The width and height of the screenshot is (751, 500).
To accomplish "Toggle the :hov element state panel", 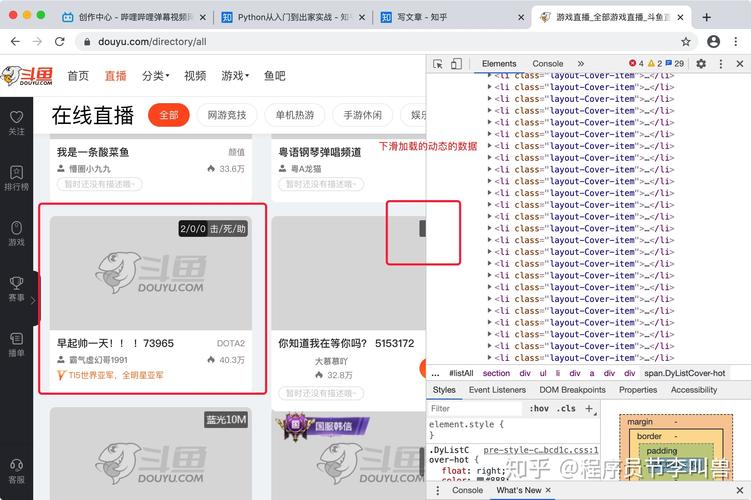I will click(539, 409).
